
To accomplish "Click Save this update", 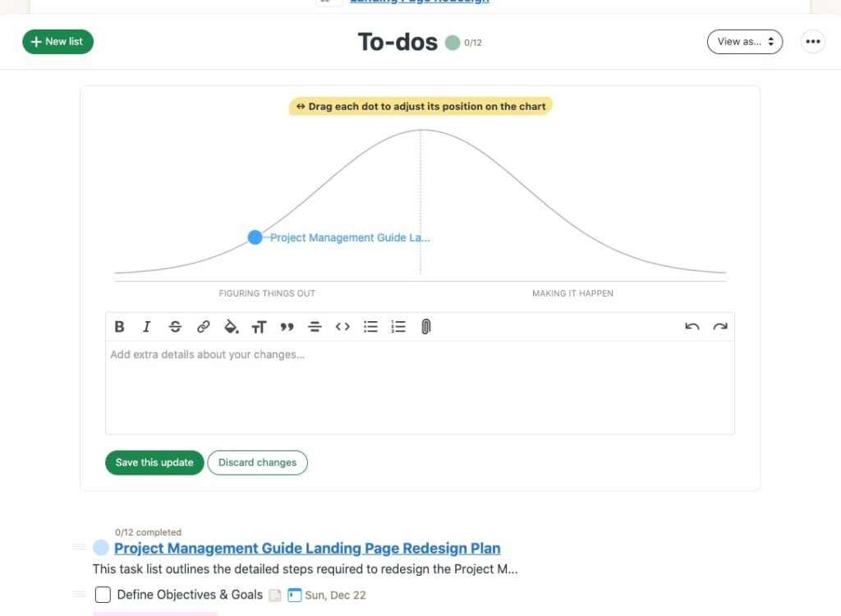I will pos(154,462).
